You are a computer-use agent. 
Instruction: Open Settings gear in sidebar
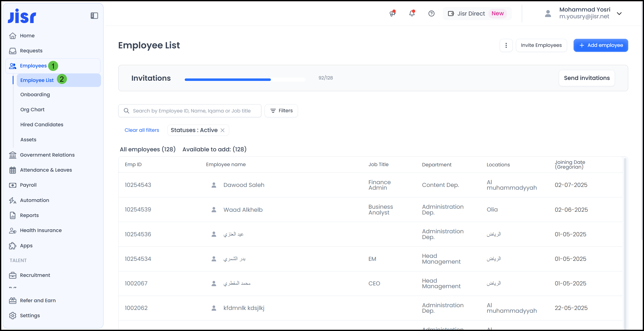pos(13,315)
